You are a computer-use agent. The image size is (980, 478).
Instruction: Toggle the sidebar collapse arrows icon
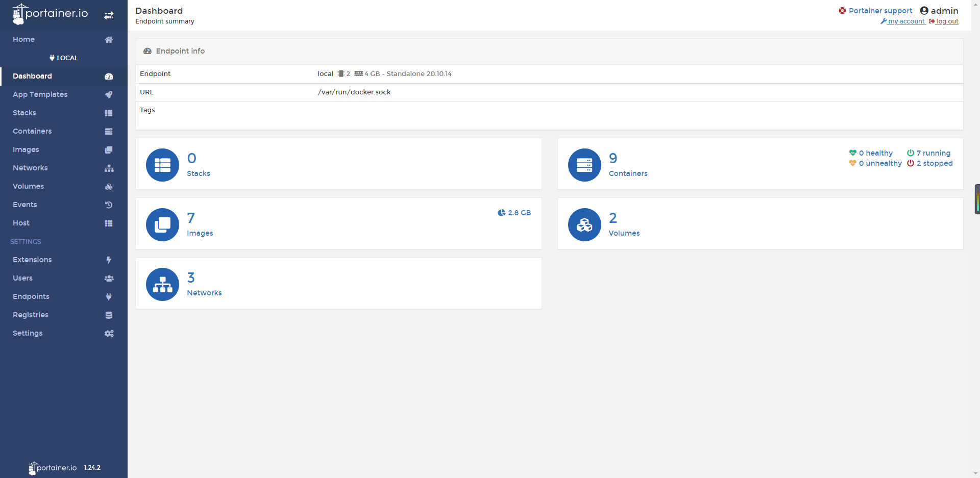tap(109, 15)
